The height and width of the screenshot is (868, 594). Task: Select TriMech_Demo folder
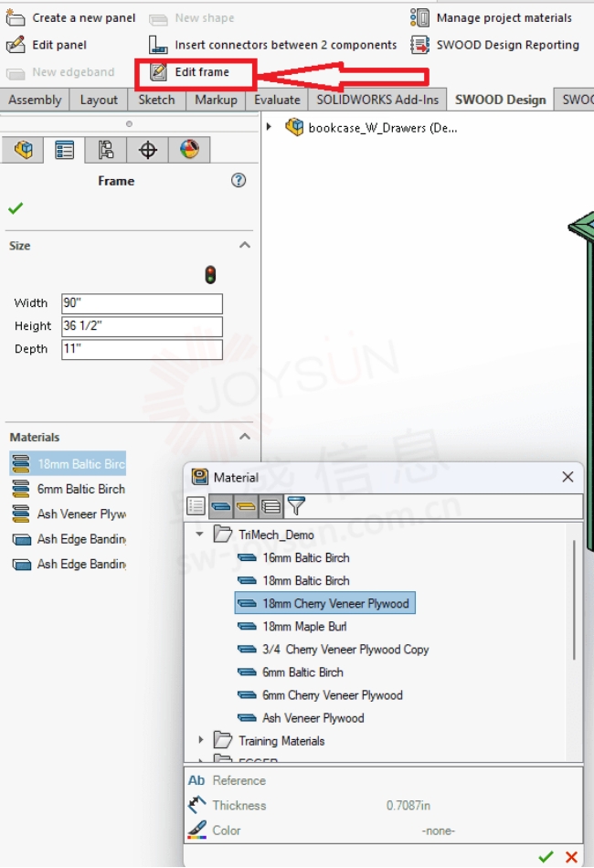265,535
